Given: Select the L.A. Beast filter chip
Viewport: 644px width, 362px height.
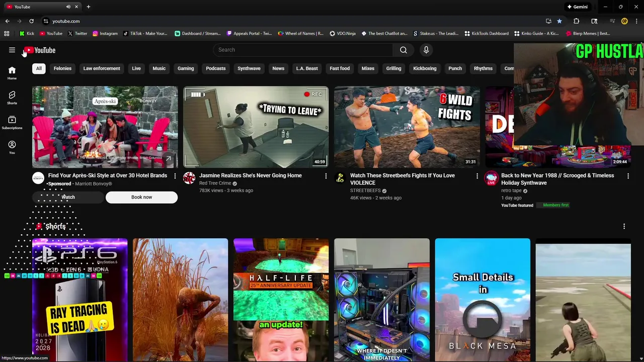Looking at the screenshot, I should (x=307, y=68).
